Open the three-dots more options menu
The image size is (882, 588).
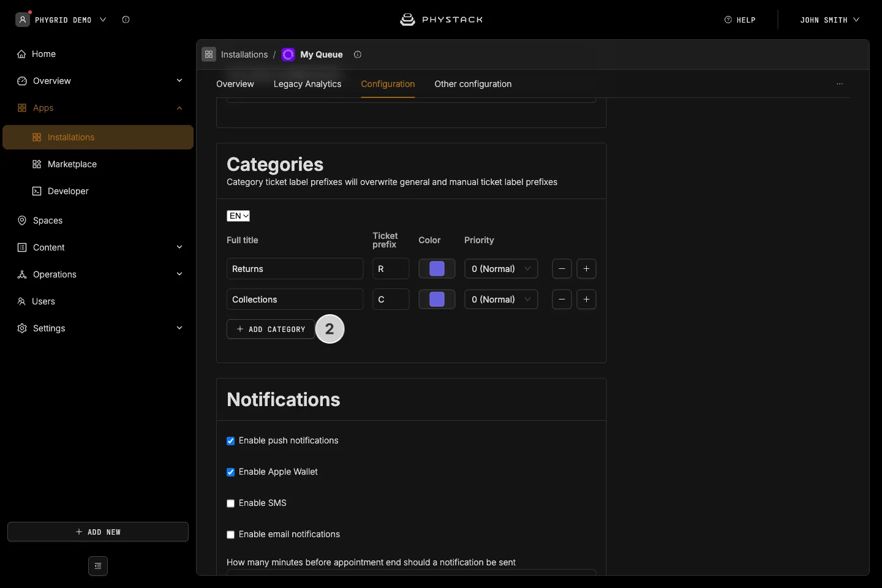(840, 84)
